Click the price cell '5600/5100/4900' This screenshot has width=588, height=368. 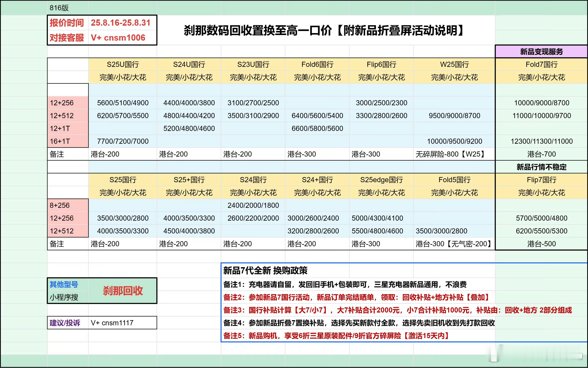click(x=123, y=103)
